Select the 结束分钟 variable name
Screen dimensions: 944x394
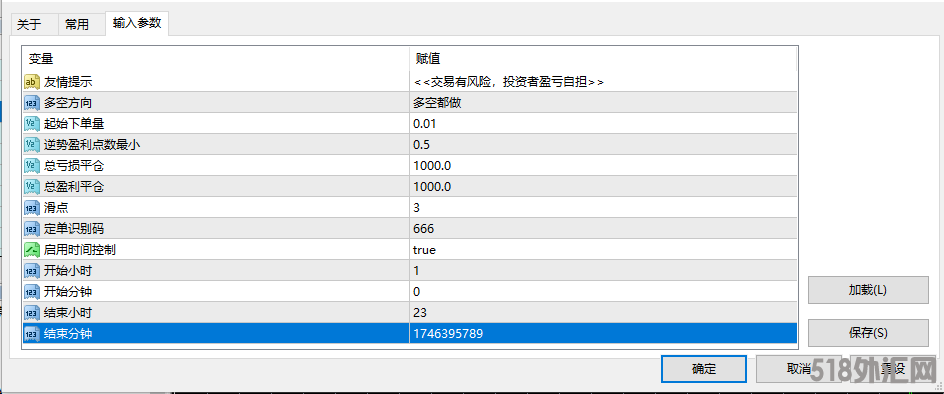point(68,334)
